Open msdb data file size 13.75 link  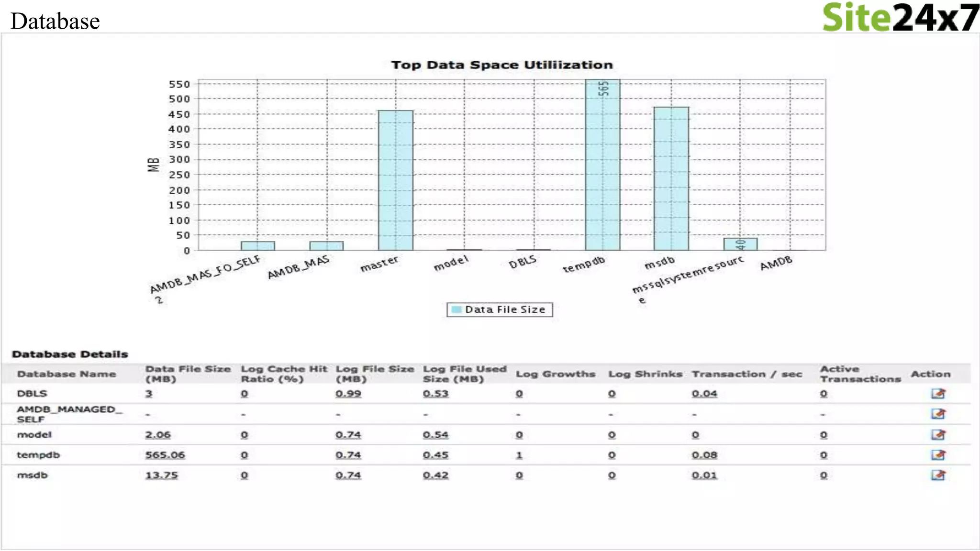(161, 475)
